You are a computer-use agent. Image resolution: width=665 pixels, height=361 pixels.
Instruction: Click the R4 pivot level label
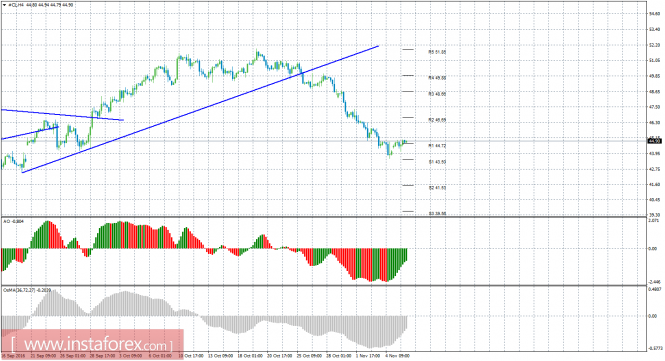click(437, 78)
